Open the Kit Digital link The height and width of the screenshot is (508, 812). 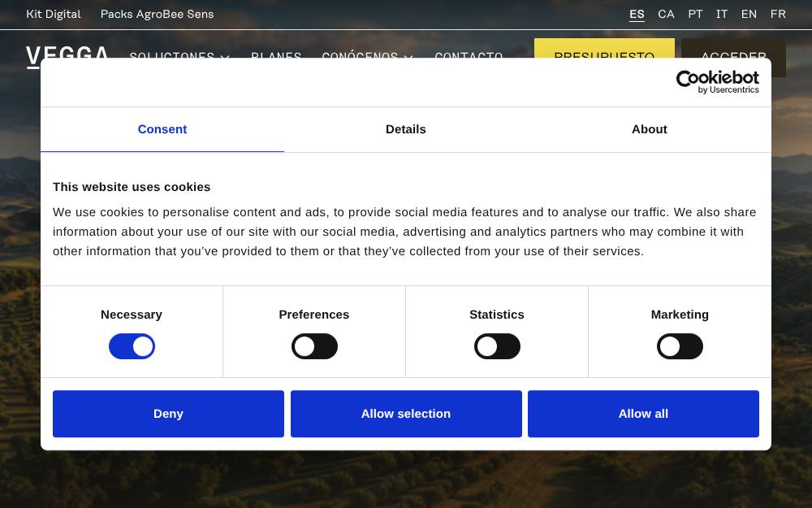pos(54,14)
